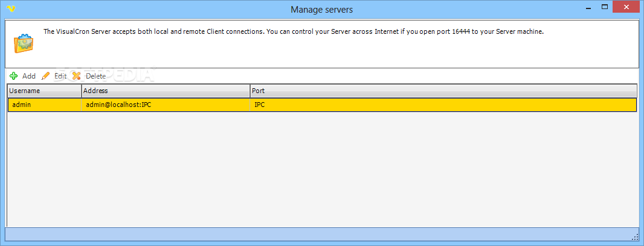The image size is (644, 246).
Task: Sort by the Address column header
Action: pos(166,91)
